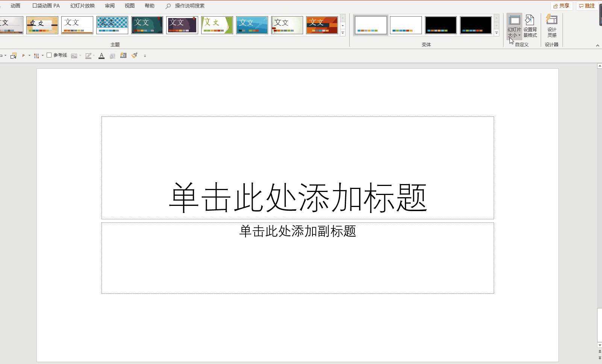Switch to the 视图 ribbon tab
The height and width of the screenshot is (364, 602).
pyautogui.click(x=129, y=6)
